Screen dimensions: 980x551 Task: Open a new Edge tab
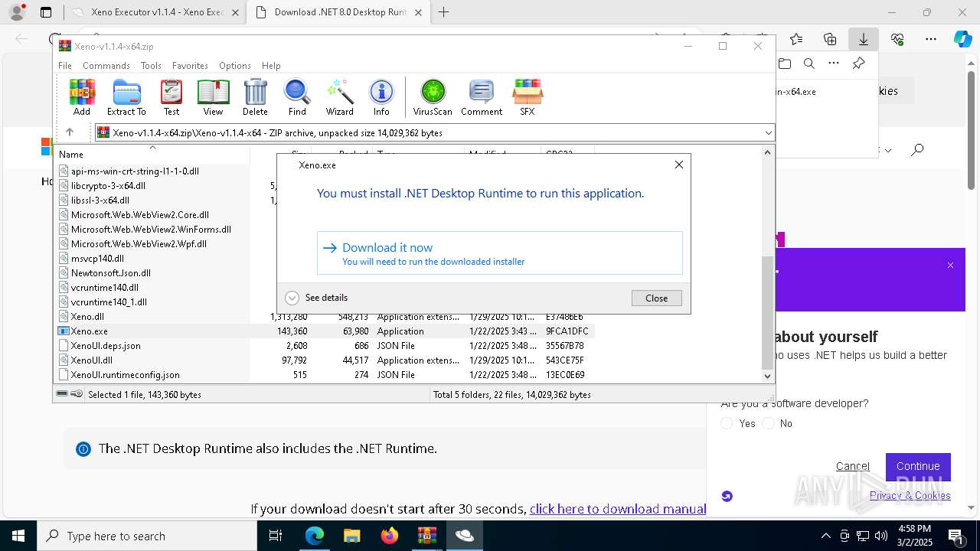(x=443, y=12)
